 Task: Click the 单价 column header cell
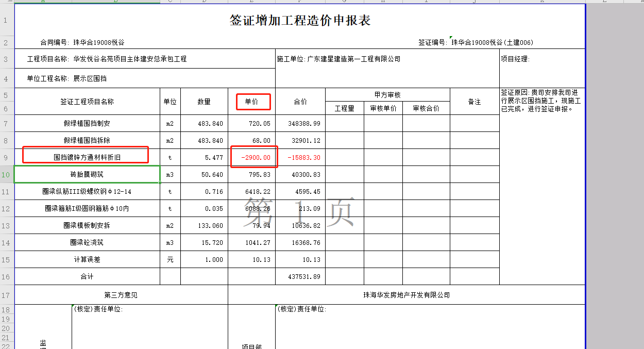point(251,102)
